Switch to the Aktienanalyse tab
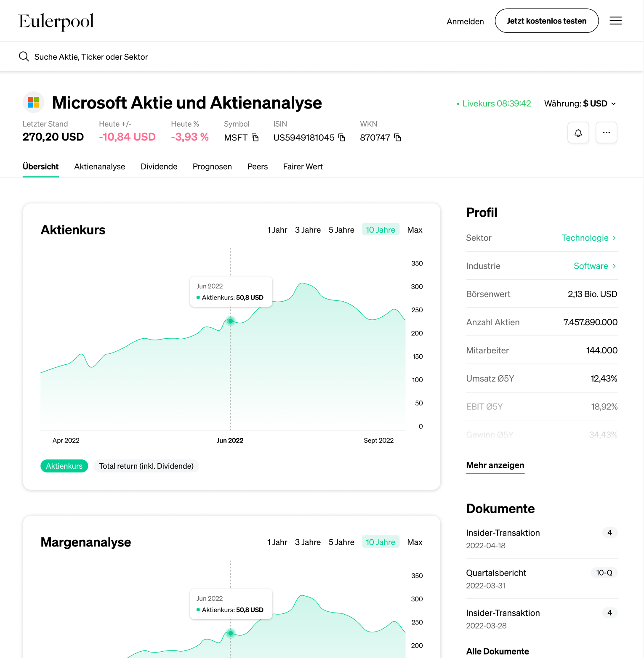The height and width of the screenshot is (658, 644). coord(100,167)
